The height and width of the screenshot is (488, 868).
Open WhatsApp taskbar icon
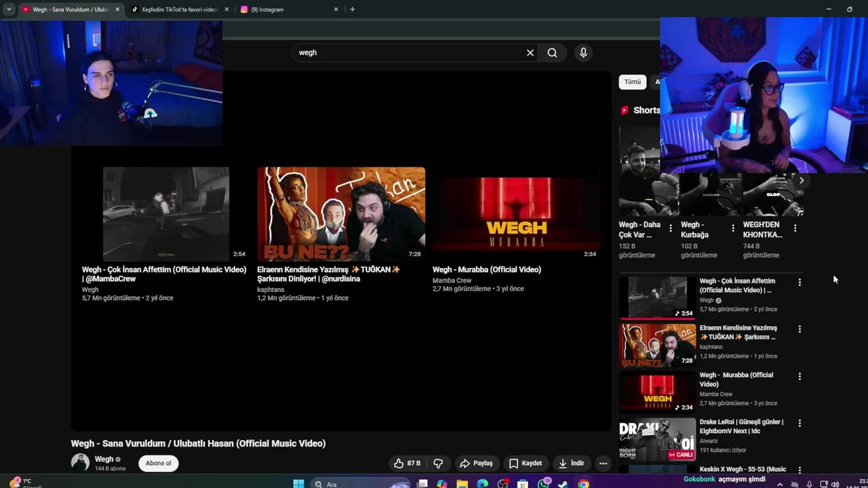pyautogui.click(x=544, y=484)
